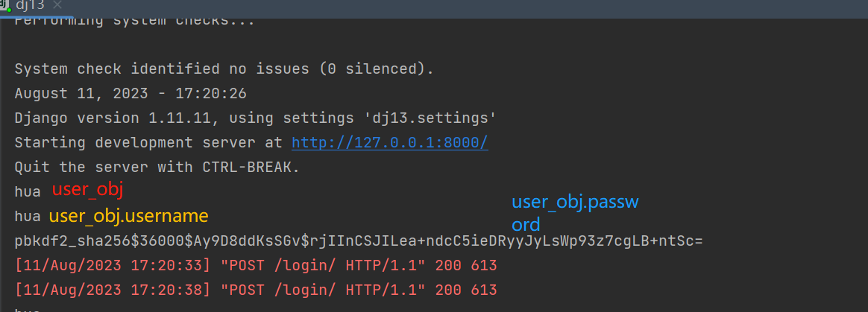This screenshot has height=312, width=868.
Task: Click the pbkdf2_sha256 password hash line
Action: [358, 241]
